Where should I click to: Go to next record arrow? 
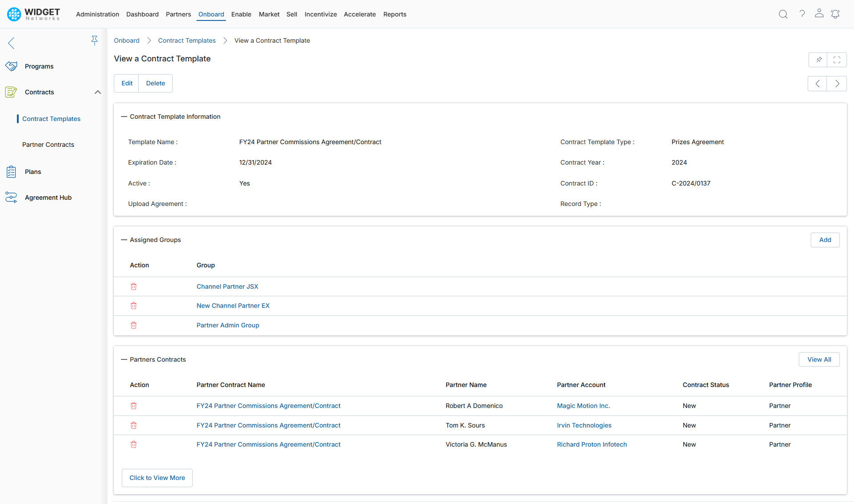click(837, 84)
